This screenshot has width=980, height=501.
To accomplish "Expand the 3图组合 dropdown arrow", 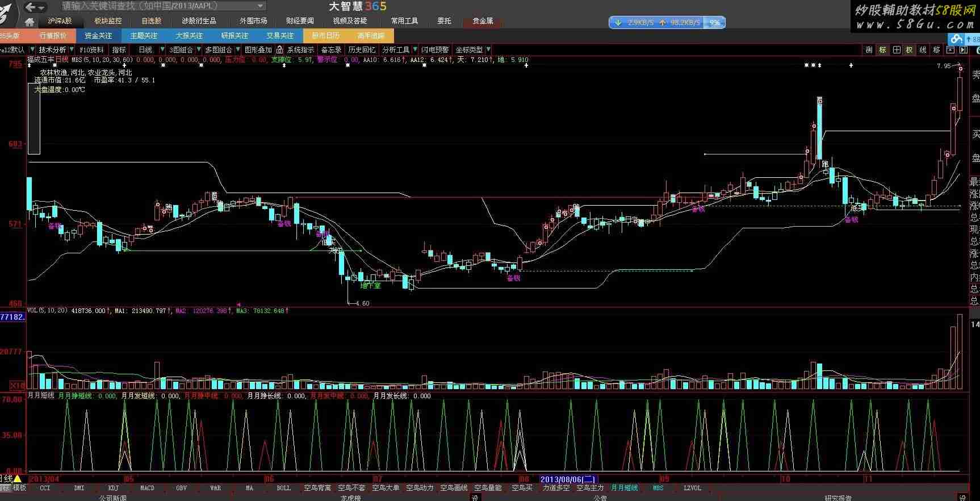I will 199,50.
